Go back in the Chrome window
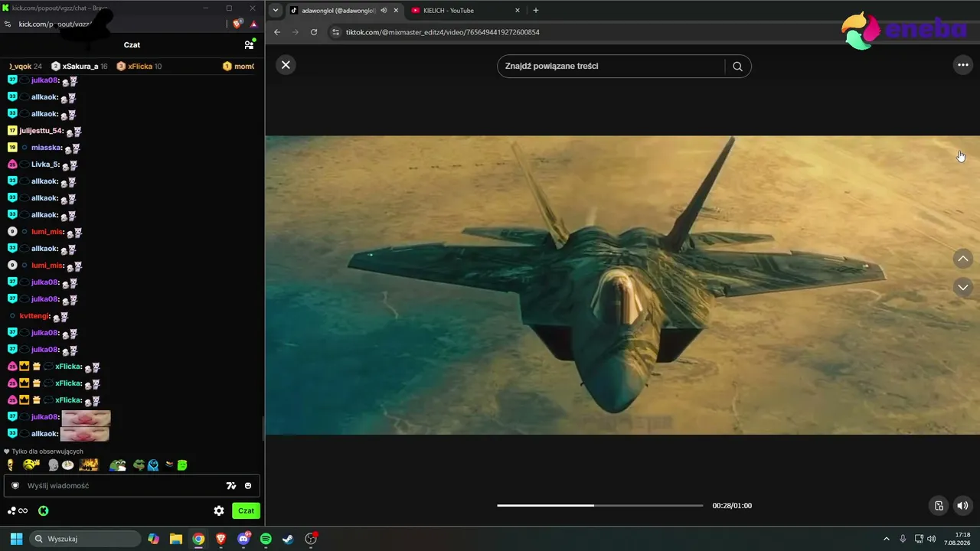 coord(277,32)
